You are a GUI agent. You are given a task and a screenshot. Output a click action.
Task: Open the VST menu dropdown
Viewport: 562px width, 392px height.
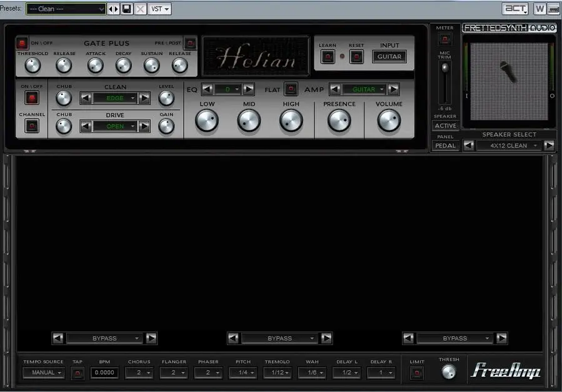click(159, 9)
